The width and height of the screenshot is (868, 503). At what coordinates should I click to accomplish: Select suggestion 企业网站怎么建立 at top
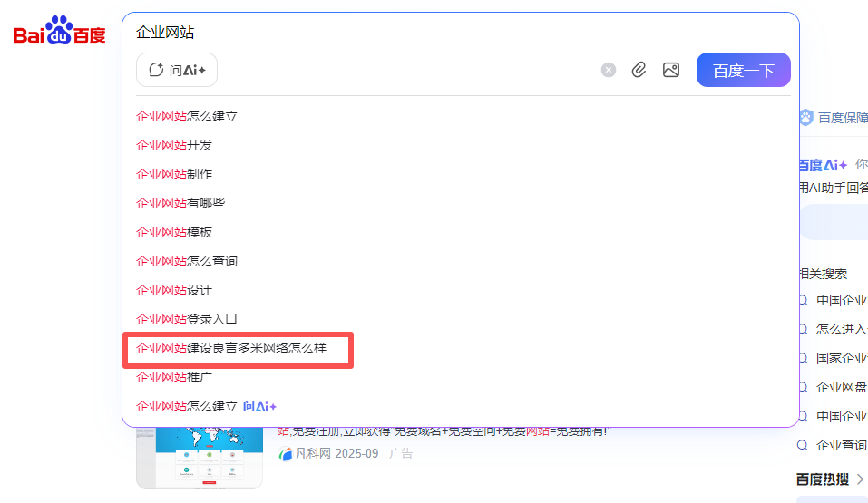[x=187, y=116]
